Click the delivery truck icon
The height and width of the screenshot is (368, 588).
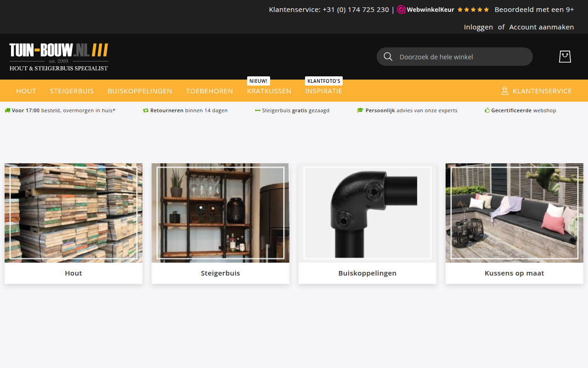(x=7, y=110)
